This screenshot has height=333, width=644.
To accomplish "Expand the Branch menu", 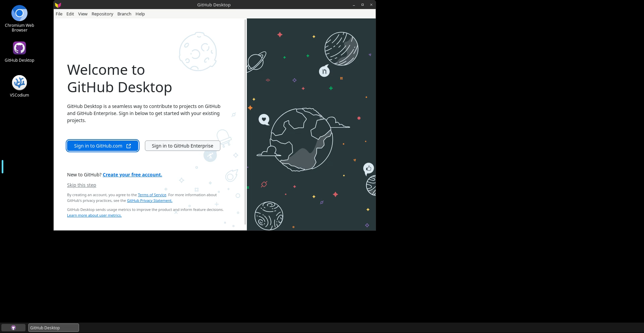I will coord(124,14).
